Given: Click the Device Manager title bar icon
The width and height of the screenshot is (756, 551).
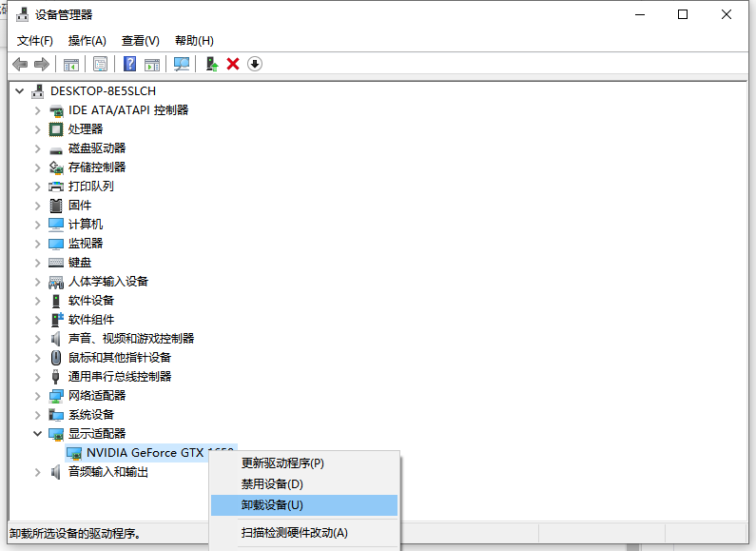Looking at the screenshot, I should (22, 15).
